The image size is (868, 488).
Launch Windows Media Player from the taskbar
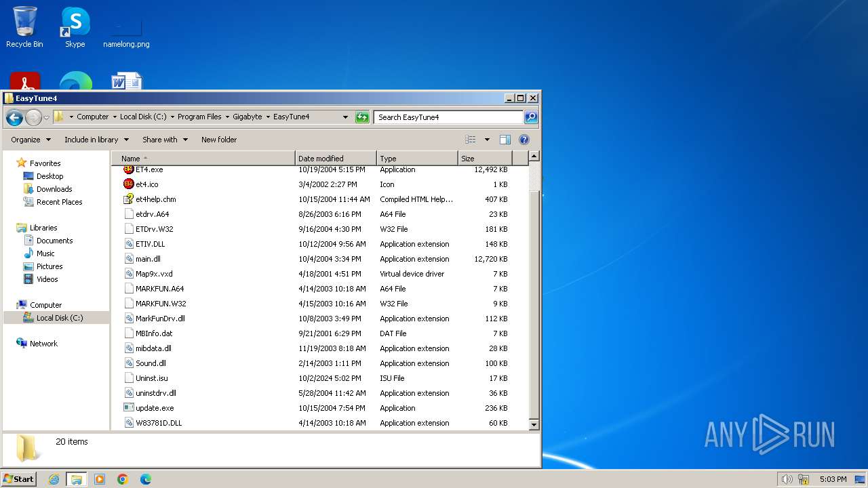100,479
